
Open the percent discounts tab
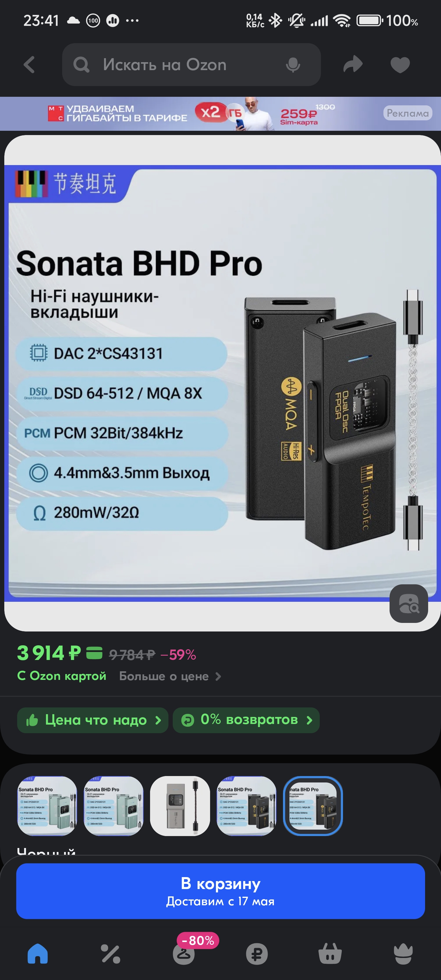110,954
